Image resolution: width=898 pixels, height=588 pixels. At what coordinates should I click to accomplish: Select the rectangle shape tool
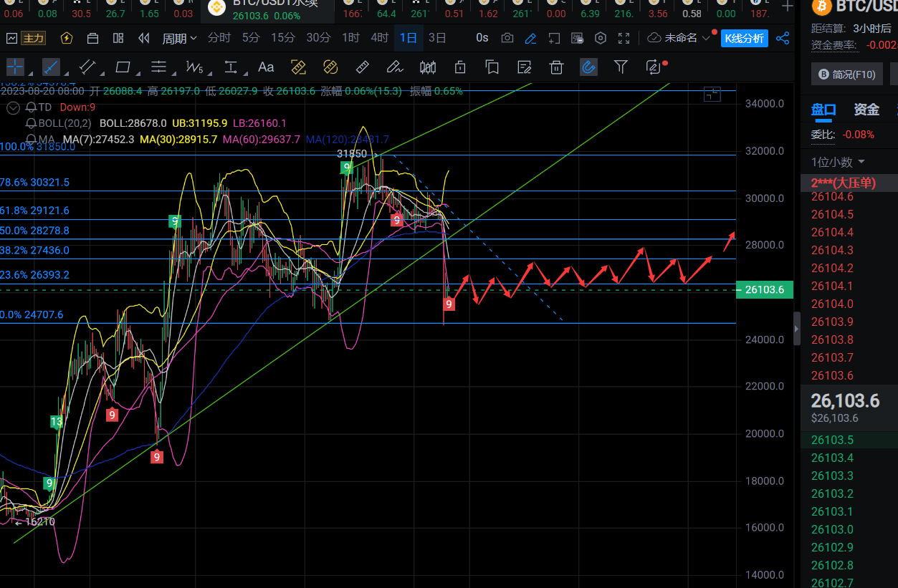[x=123, y=67]
